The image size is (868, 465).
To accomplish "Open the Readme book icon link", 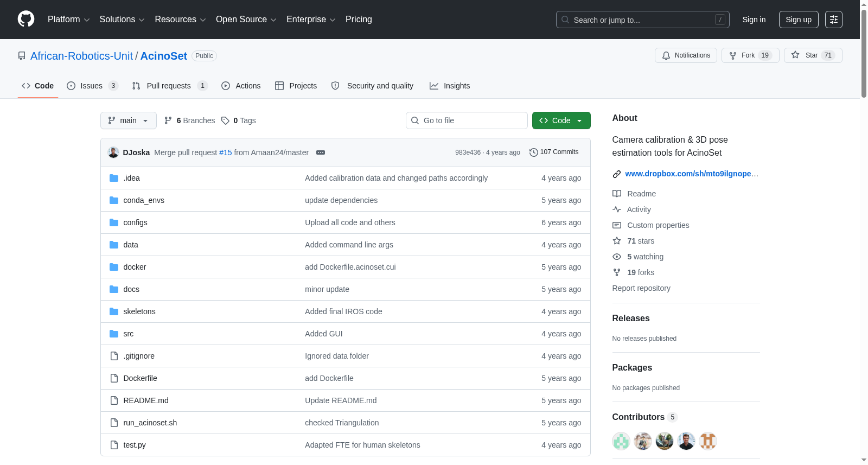I will coord(634,194).
